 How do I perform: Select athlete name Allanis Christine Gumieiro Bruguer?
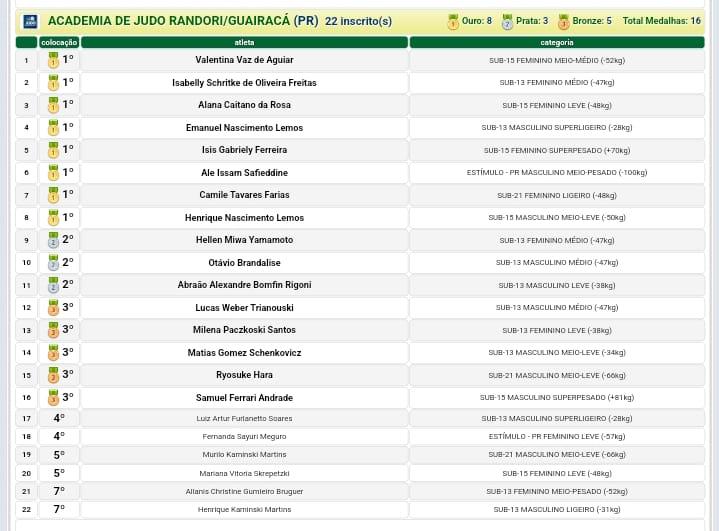244,491
